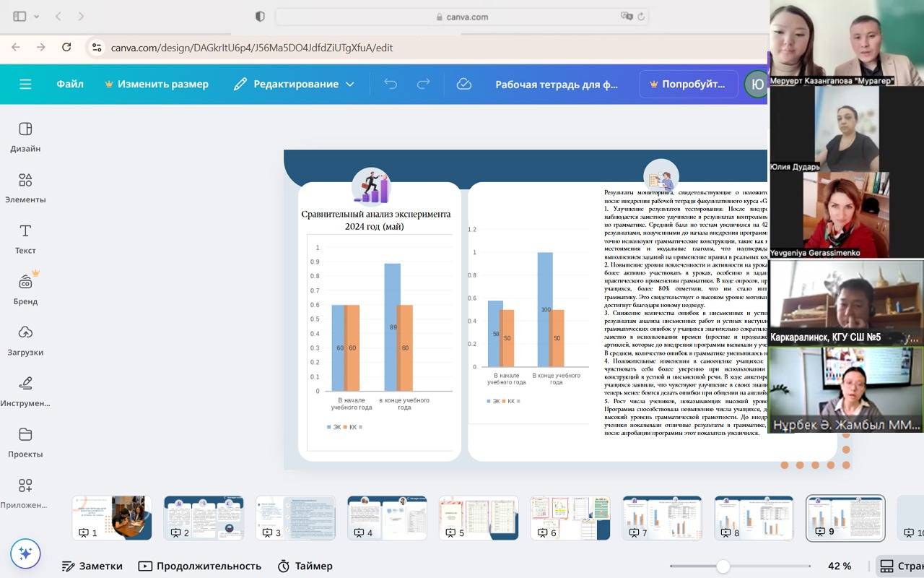This screenshot has width=924, height=578.
Task: Select page 7 thumbnail
Action: pyautogui.click(x=662, y=518)
